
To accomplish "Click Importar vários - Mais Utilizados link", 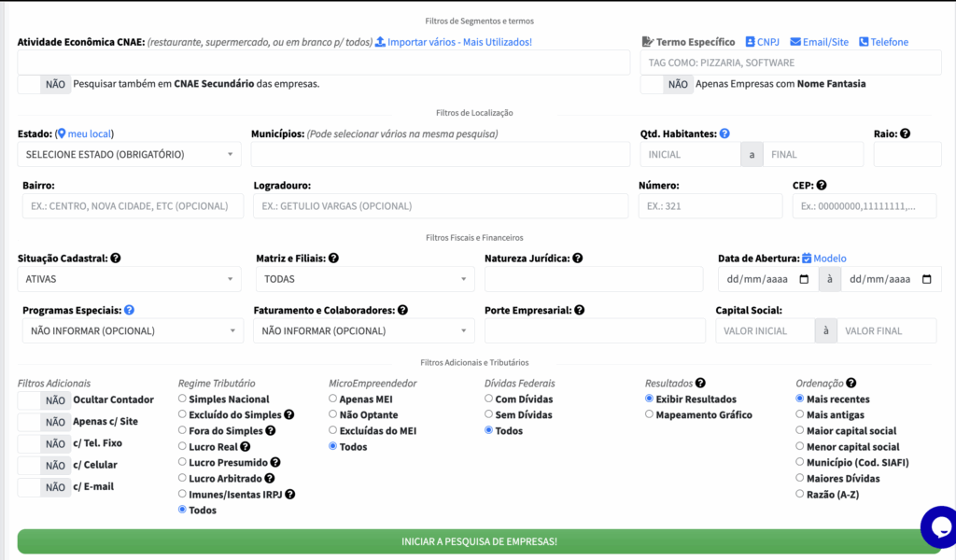I will [x=454, y=42].
